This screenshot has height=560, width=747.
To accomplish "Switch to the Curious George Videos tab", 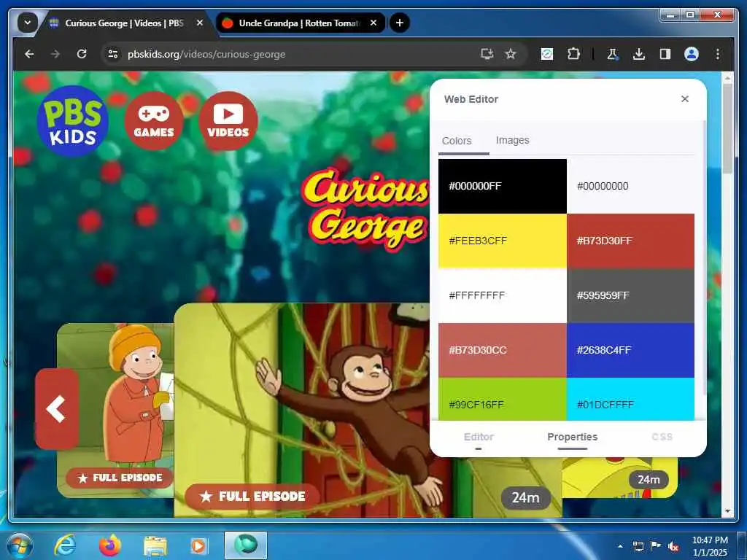I will pos(124,23).
